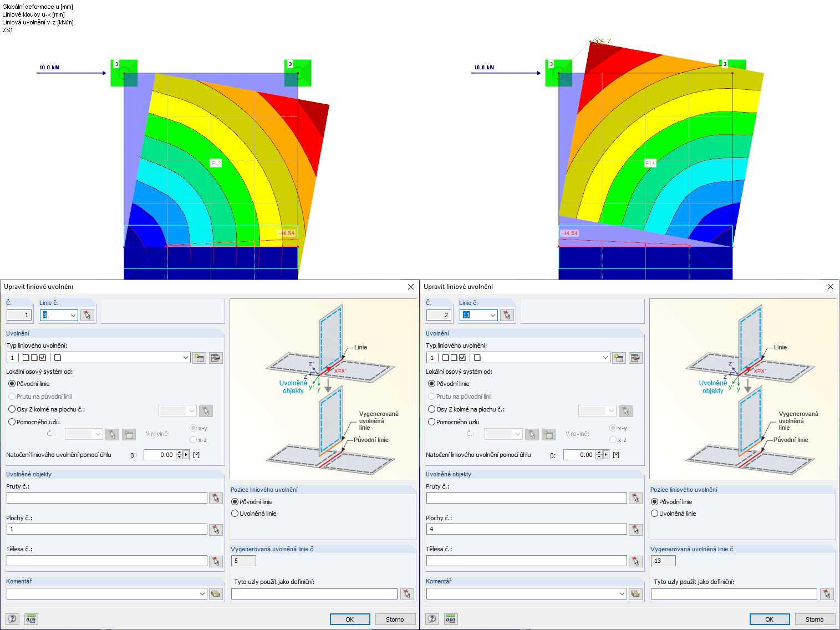Confirm right dialog with OK
Viewport: 840px width, 630px height.
tap(770, 619)
